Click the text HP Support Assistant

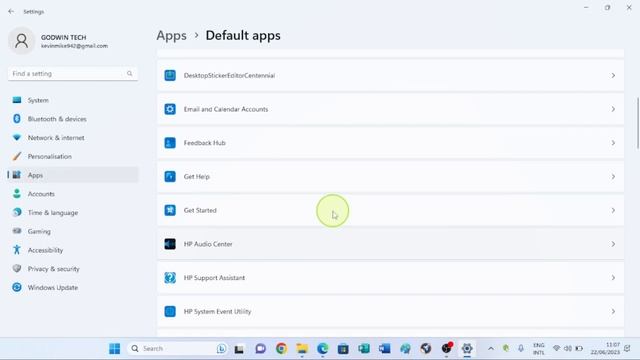click(214, 278)
